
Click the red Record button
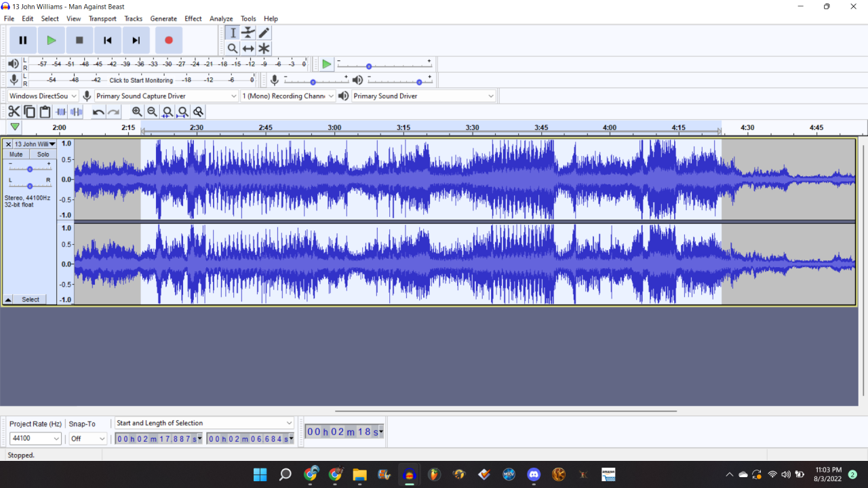click(x=169, y=41)
